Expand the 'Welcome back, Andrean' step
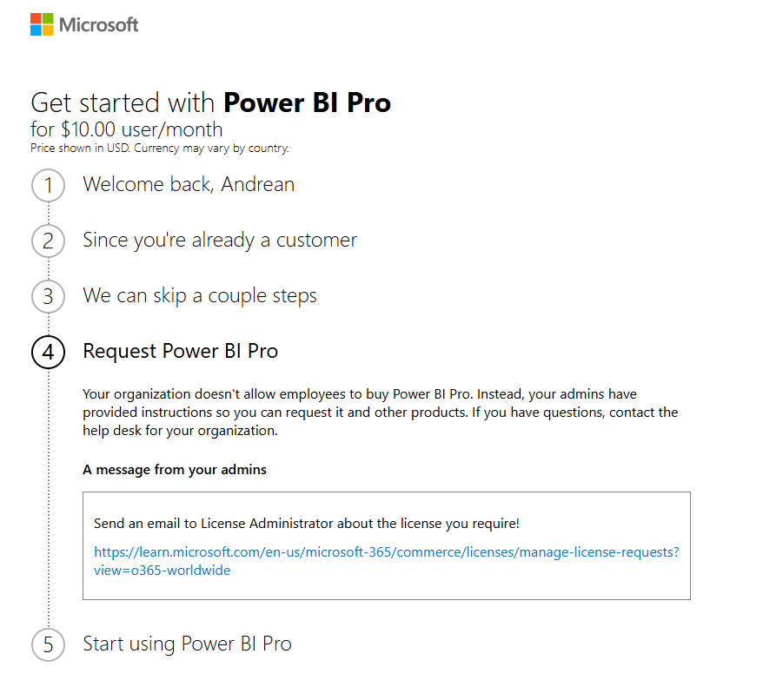Viewport: 763px width, 700px height. coord(189,184)
